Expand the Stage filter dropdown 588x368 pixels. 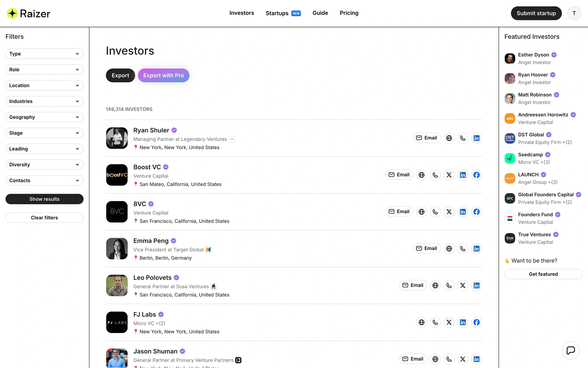click(44, 133)
